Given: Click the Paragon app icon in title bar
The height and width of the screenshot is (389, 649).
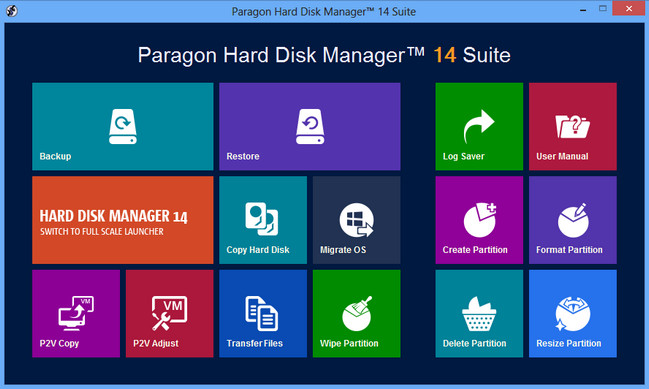Looking at the screenshot, I should (x=12, y=10).
